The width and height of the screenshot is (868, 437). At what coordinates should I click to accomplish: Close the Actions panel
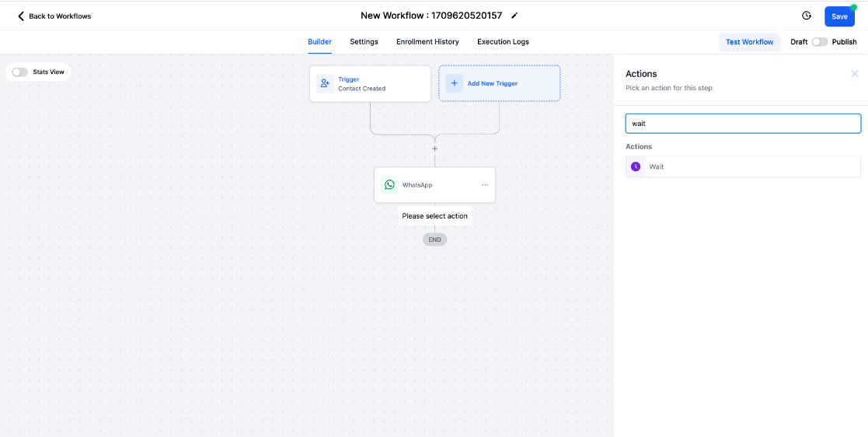click(855, 74)
